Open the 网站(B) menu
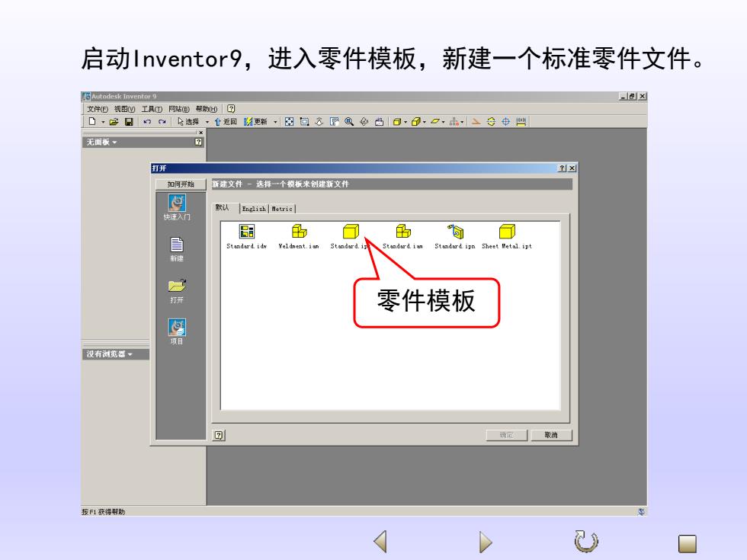This screenshot has width=747, height=560. click(179, 109)
